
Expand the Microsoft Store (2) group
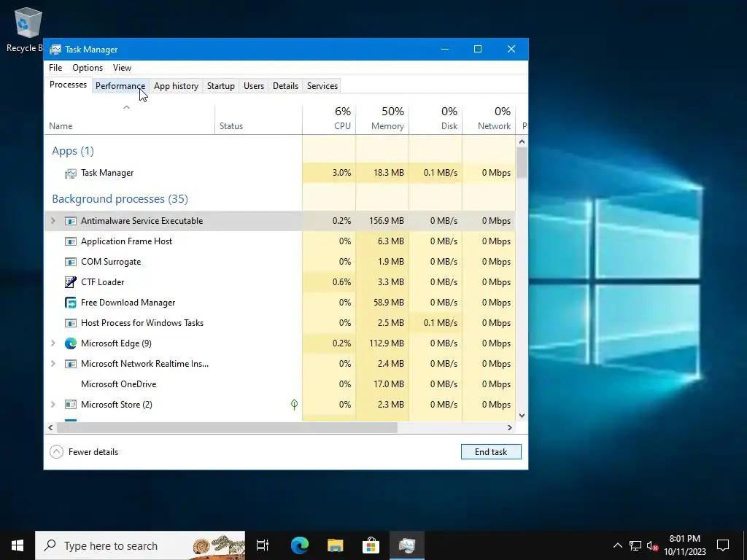[x=53, y=405]
